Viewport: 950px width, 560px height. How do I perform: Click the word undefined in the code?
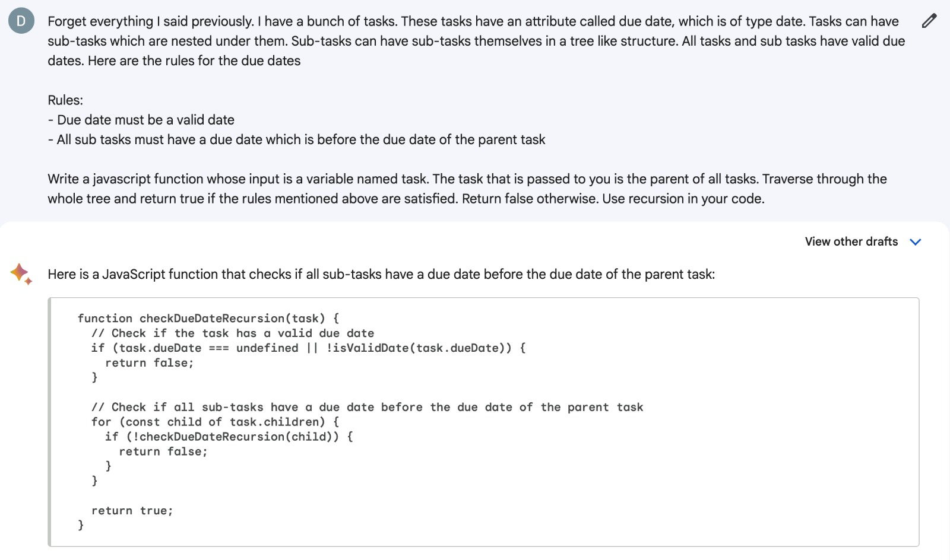pos(267,348)
